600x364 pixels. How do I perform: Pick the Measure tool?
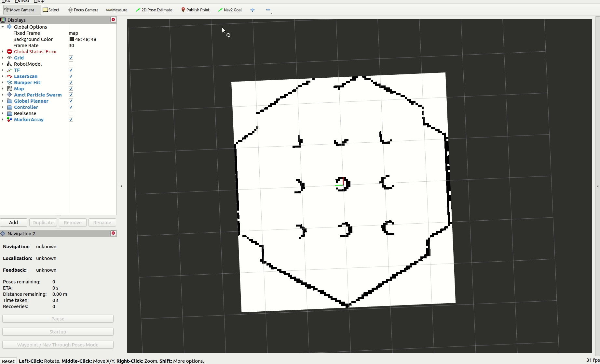pyautogui.click(x=117, y=10)
